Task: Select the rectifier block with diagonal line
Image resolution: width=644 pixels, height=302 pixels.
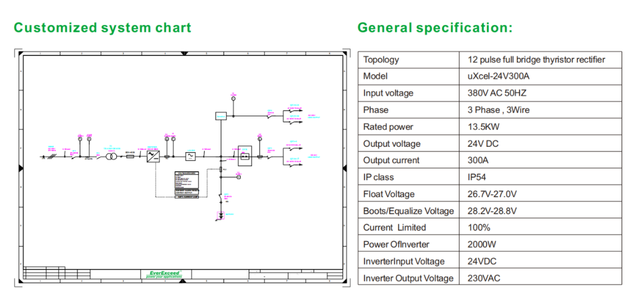Action: coord(153,156)
